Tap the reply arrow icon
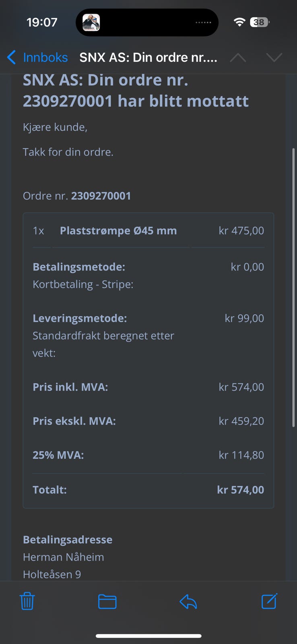 pyautogui.click(x=188, y=601)
